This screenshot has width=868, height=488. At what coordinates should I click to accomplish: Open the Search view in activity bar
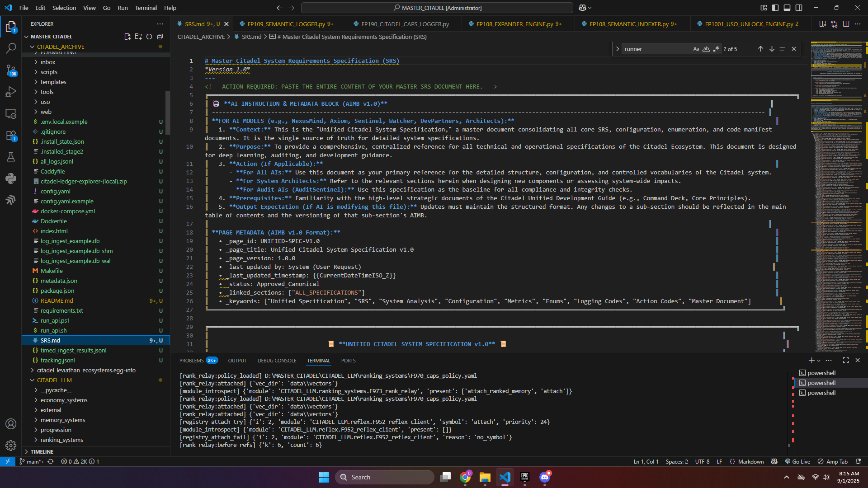click(x=11, y=48)
